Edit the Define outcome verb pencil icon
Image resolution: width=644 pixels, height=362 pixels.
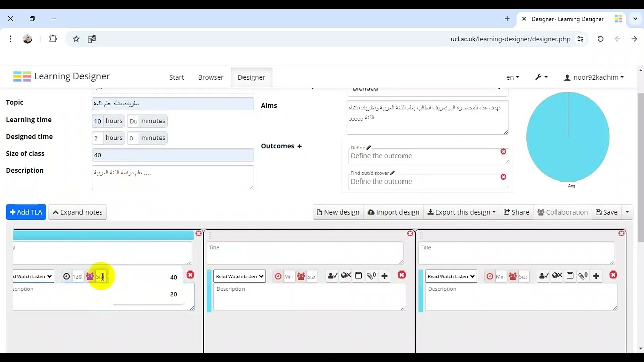368,148
